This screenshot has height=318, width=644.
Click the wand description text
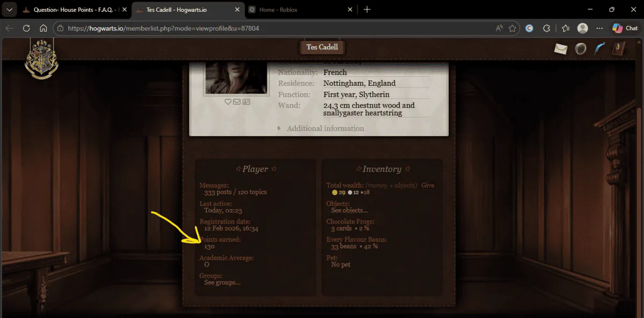(x=369, y=109)
